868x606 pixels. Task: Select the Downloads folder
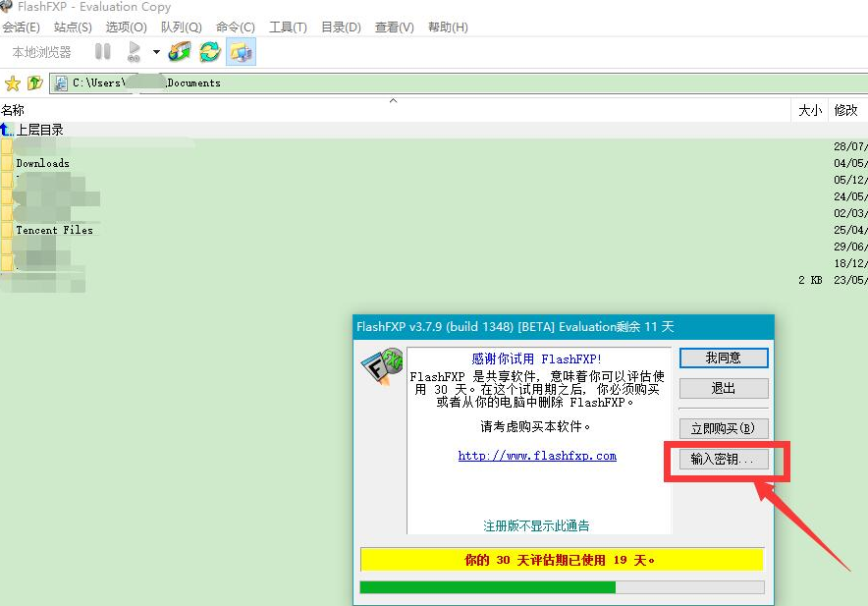tap(42, 163)
